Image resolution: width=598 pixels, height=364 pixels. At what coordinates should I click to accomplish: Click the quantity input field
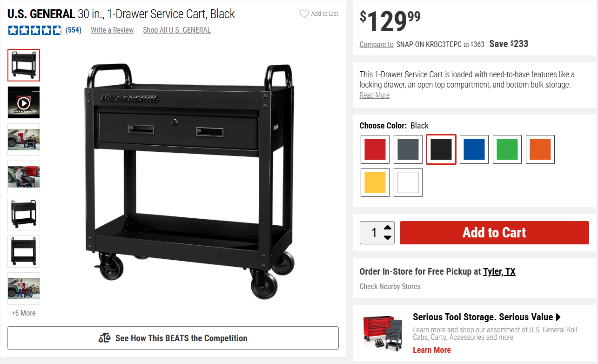pos(373,233)
